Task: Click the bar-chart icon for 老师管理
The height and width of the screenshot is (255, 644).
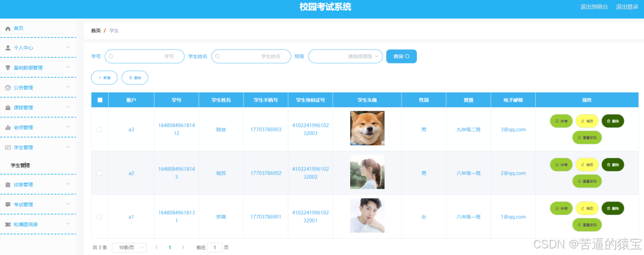Action: coord(8,127)
